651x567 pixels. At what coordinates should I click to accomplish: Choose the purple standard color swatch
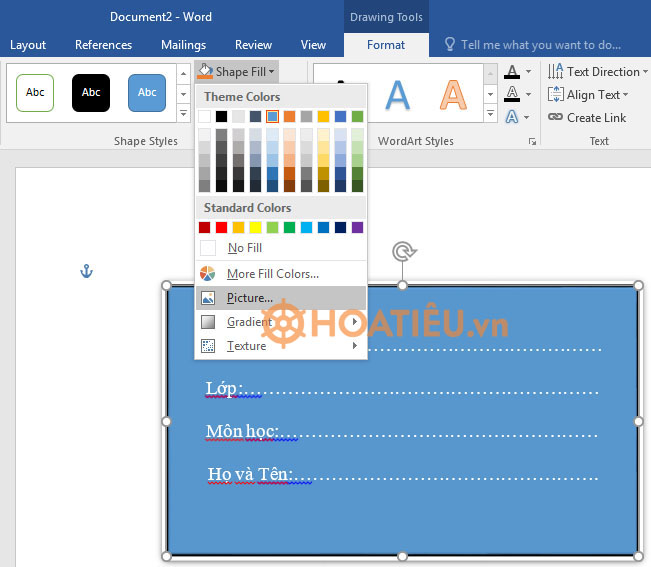pyautogui.click(x=358, y=227)
